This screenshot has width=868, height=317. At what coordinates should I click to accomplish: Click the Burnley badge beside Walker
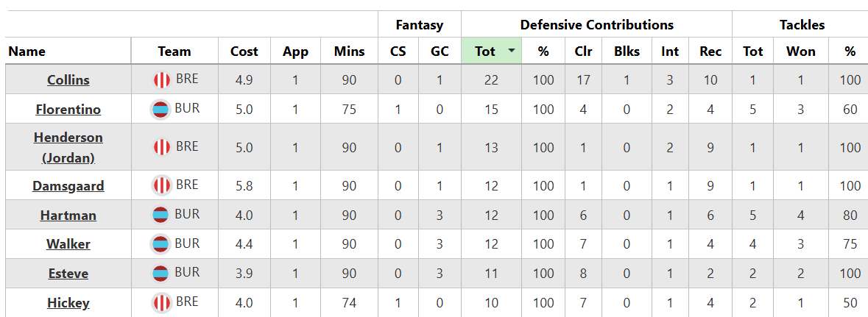(160, 243)
